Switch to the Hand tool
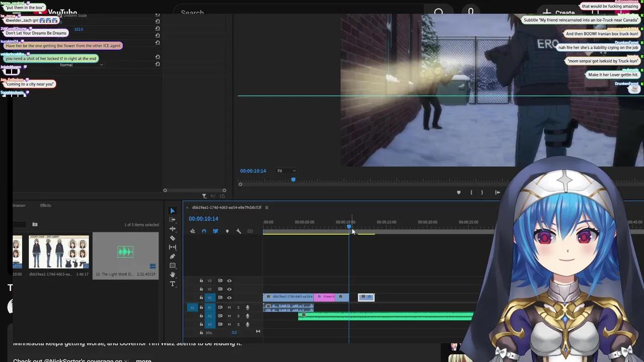This screenshot has width=644, height=362. (172, 275)
